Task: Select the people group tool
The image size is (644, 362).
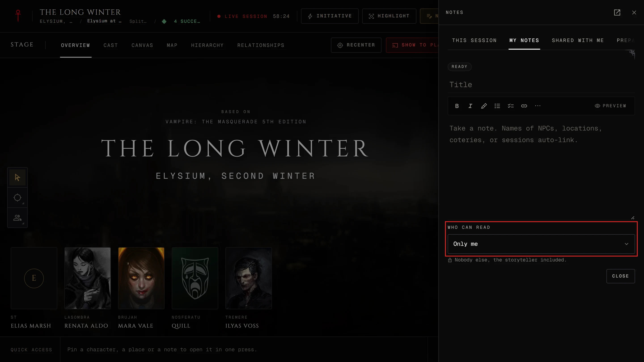Action: 17,218
